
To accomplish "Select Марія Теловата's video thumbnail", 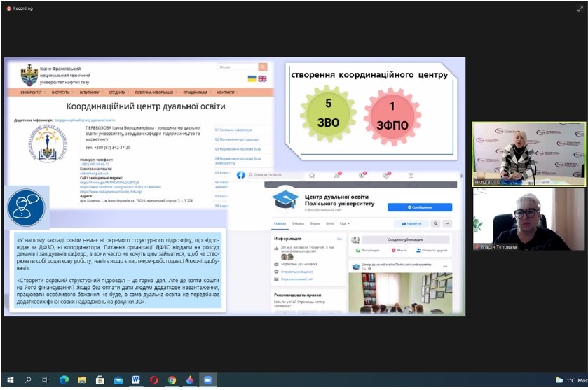I will [529, 219].
